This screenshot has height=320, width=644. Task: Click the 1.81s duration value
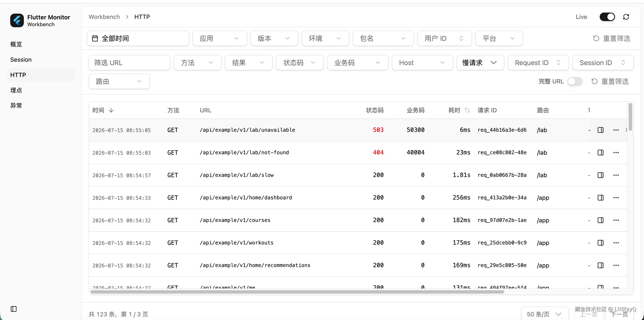pos(461,175)
